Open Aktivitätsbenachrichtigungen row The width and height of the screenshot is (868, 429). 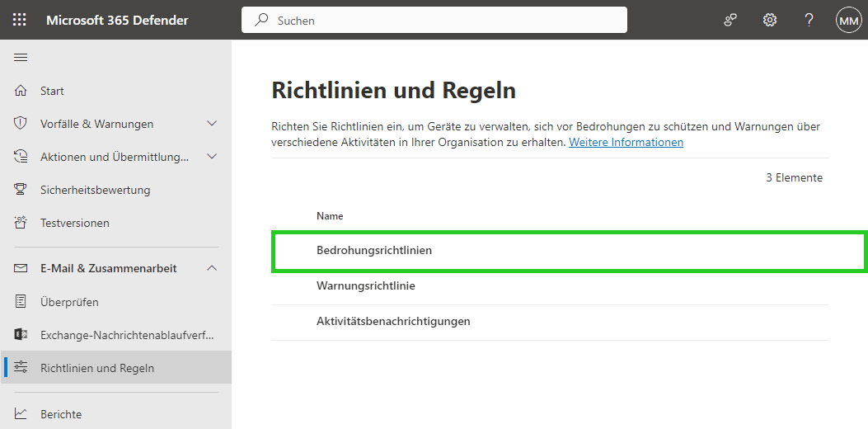[x=551, y=322]
